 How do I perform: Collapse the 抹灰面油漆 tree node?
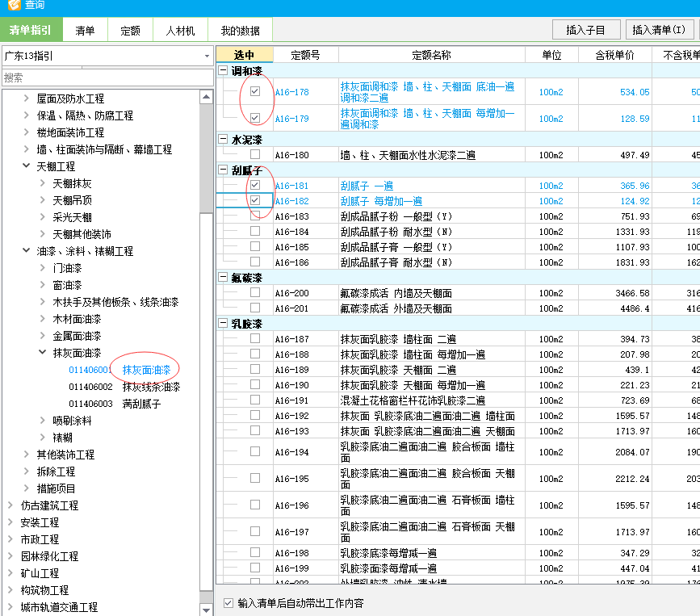point(43,352)
